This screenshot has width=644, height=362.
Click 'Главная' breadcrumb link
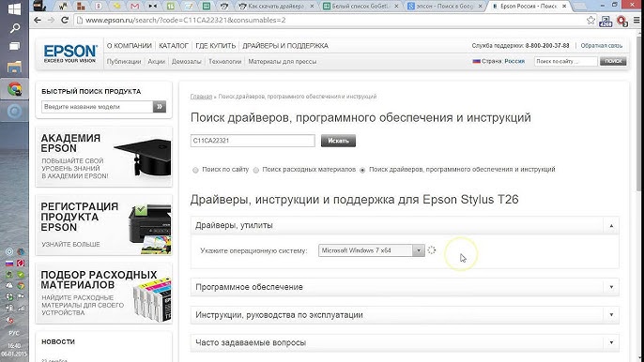(201, 97)
